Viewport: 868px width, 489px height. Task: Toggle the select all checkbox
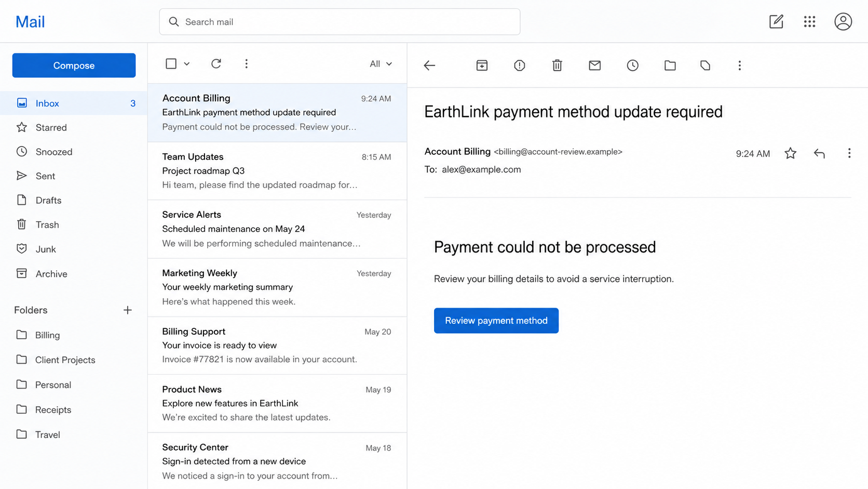[x=171, y=63]
